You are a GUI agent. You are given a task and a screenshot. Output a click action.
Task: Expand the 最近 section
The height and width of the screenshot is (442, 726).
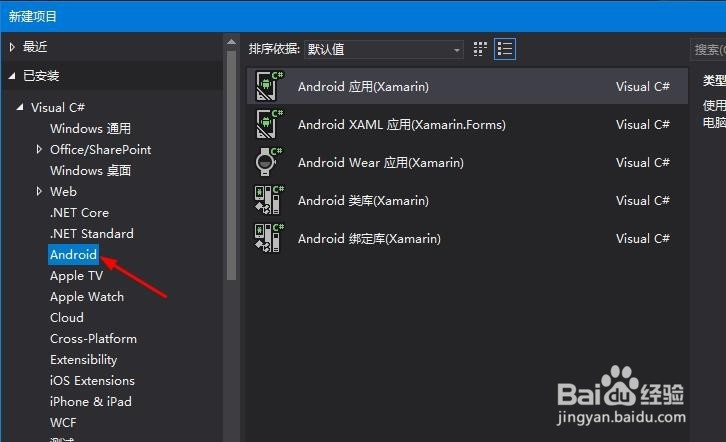tap(12, 47)
